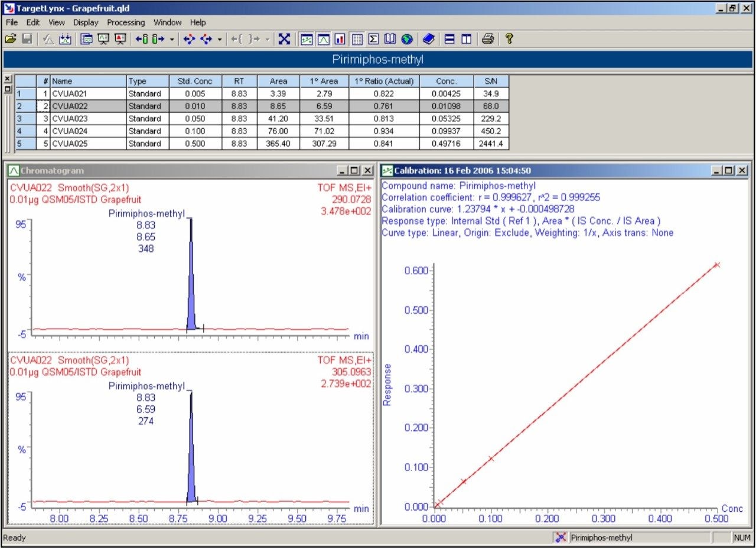756x549 pixels.
Task: Toggle the chromatogram peak window button
Action: 323,39
